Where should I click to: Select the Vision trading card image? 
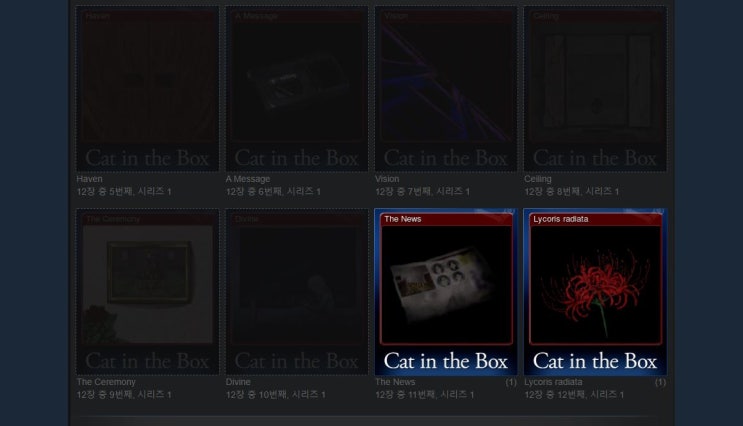tap(446, 89)
